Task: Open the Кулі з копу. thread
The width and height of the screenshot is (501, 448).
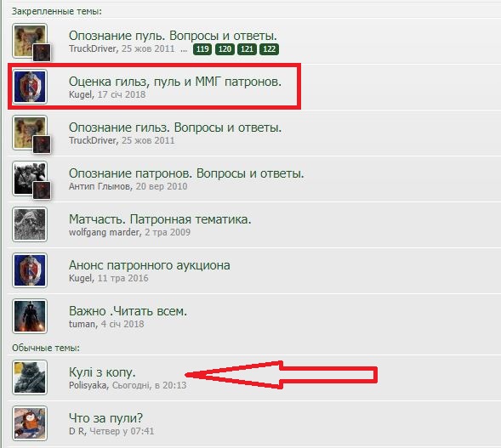Action: click(102, 372)
